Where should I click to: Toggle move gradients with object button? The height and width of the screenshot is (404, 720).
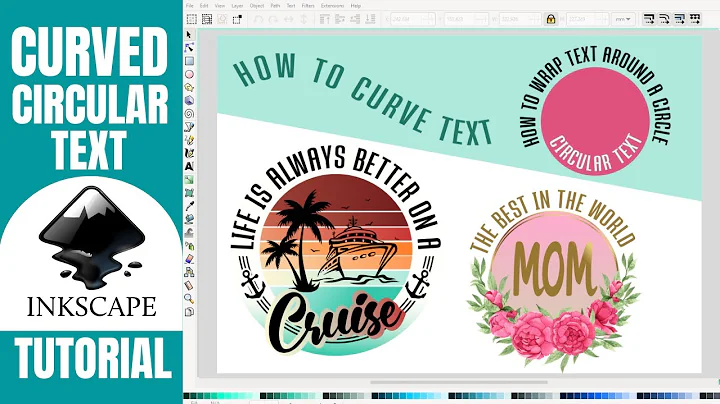click(680, 19)
